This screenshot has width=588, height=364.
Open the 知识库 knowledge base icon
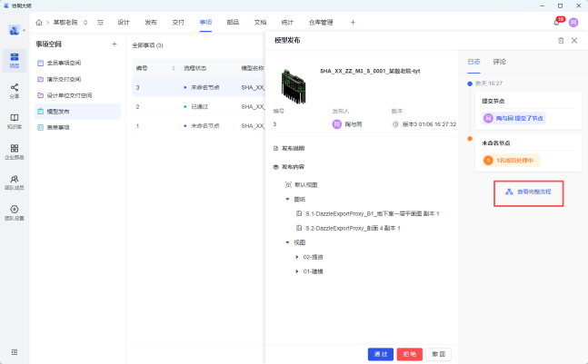pos(15,120)
